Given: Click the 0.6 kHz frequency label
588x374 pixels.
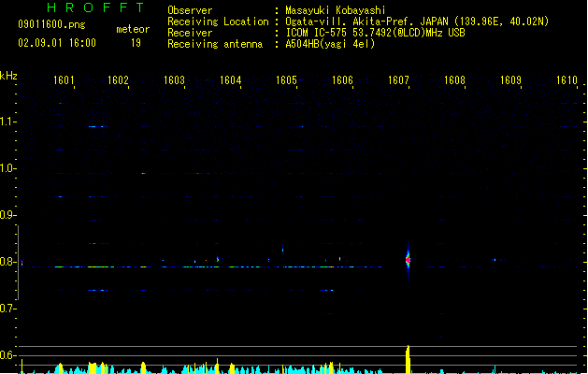Looking at the screenshot, I should coord(7,355).
